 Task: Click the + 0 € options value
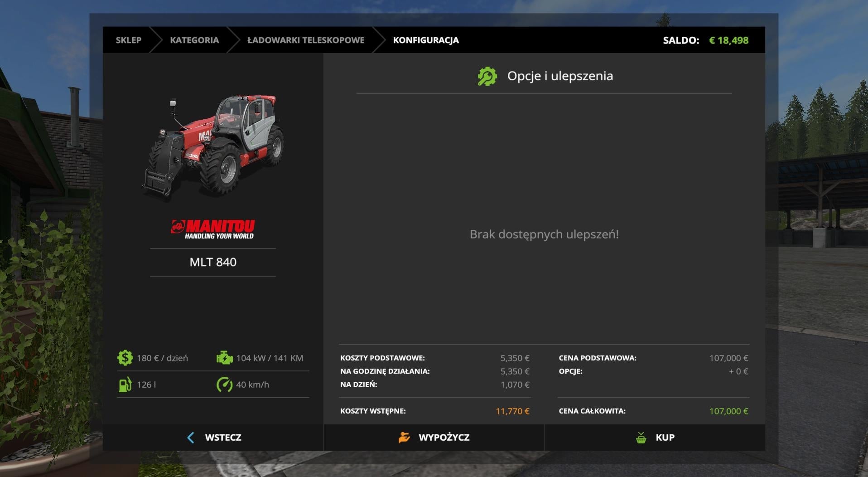point(738,371)
